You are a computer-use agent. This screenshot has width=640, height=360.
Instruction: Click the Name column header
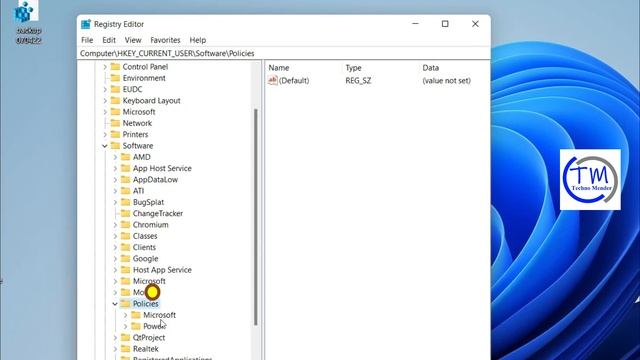coord(279,68)
